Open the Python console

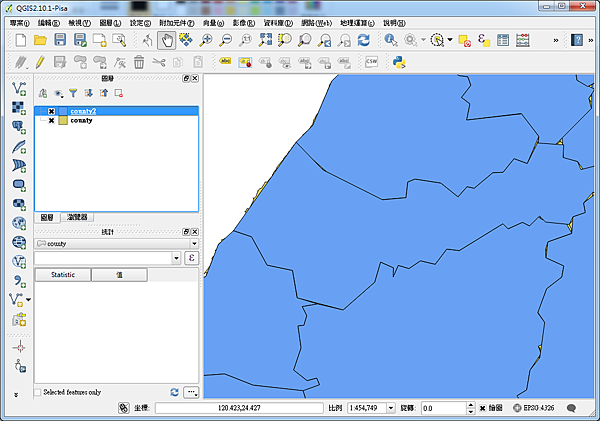(398, 62)
